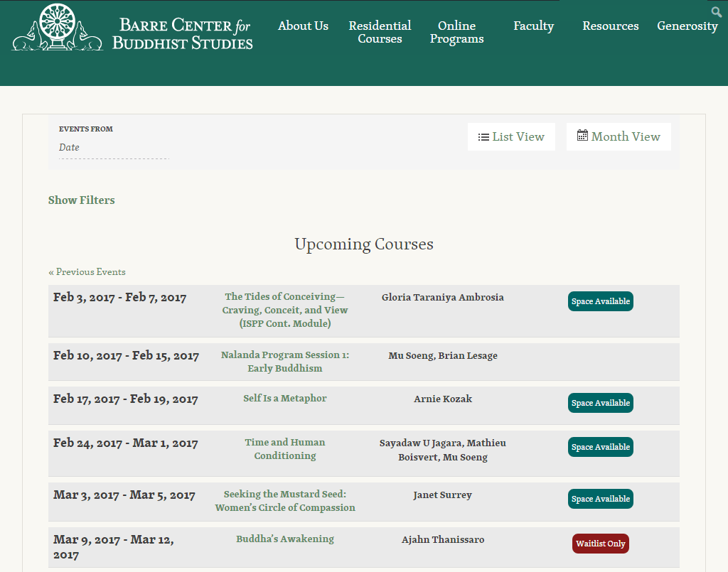Click date Mar 9, 2017 - Mar 12, 2017
This screenshot has height=572, width=728.
click(114, 547)
